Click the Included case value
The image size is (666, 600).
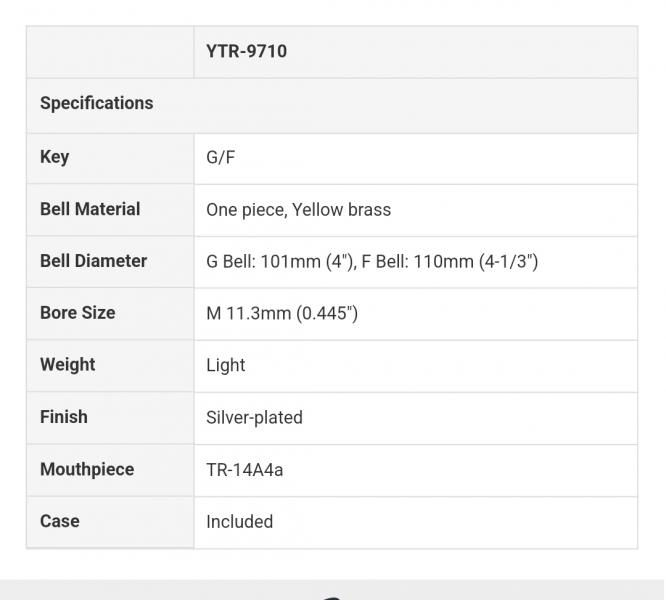(240, 522)
